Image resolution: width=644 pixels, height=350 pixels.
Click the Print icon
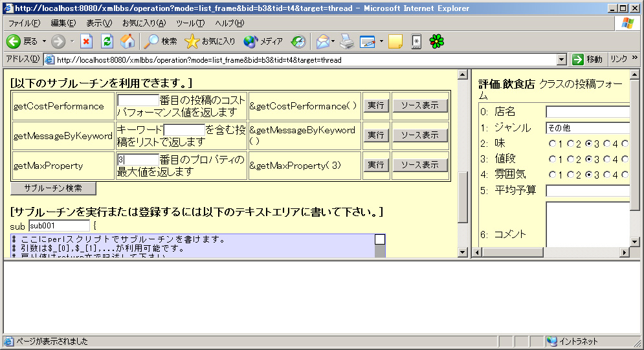(347, 41)
